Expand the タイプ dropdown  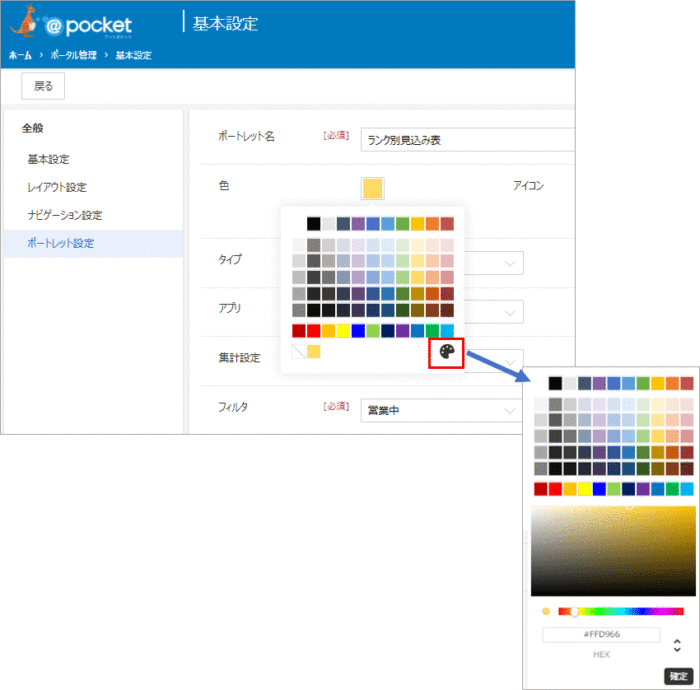(510, 263)
